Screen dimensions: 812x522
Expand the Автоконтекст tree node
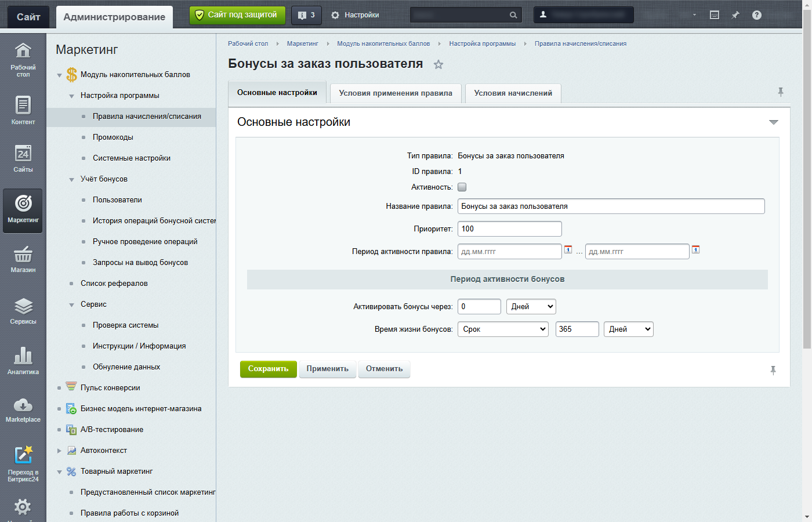59,451
